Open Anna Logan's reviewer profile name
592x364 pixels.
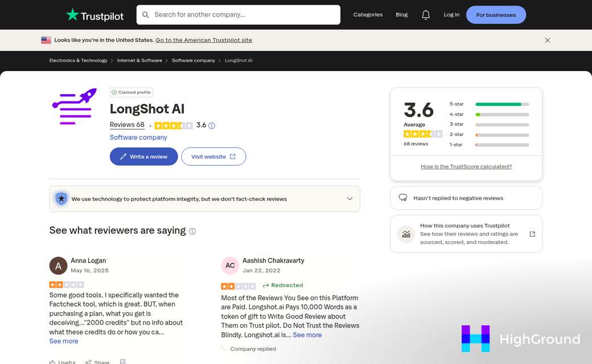tap(88, 260)
